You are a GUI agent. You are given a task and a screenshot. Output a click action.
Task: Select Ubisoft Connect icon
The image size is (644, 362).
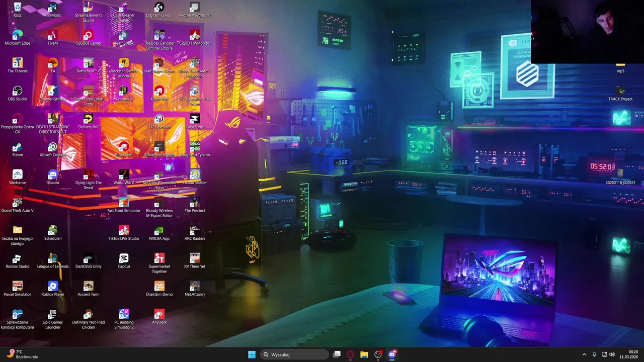[x=53, y=149]
